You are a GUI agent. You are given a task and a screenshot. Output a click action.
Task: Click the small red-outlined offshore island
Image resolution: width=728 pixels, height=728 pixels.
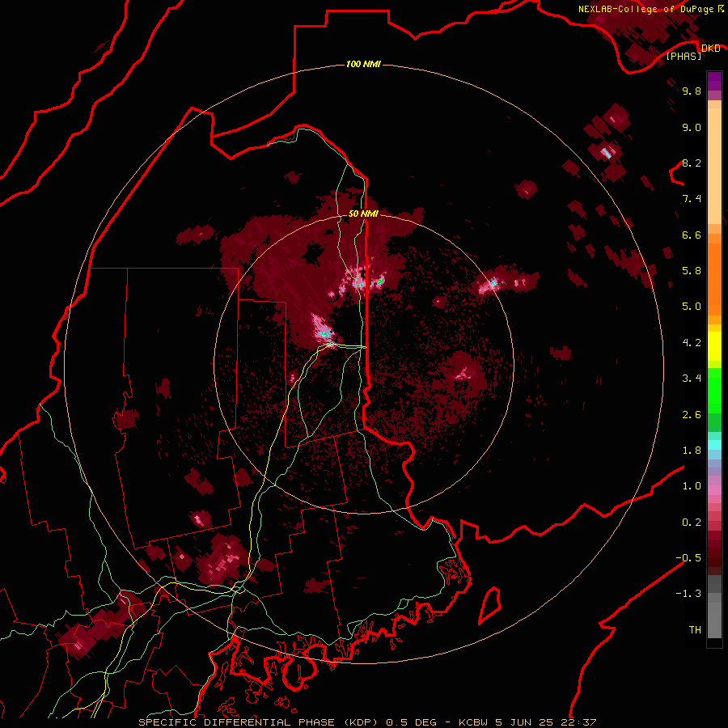tap(490, 605)
